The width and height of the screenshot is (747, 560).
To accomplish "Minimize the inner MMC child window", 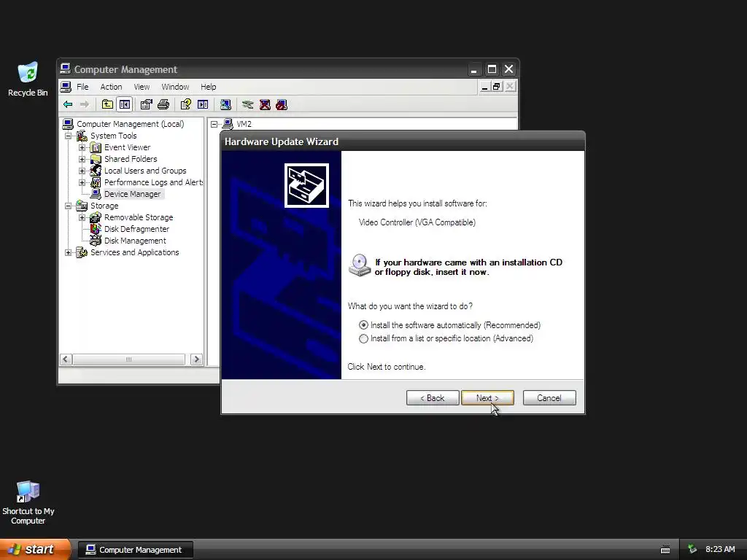I will 484,87.
